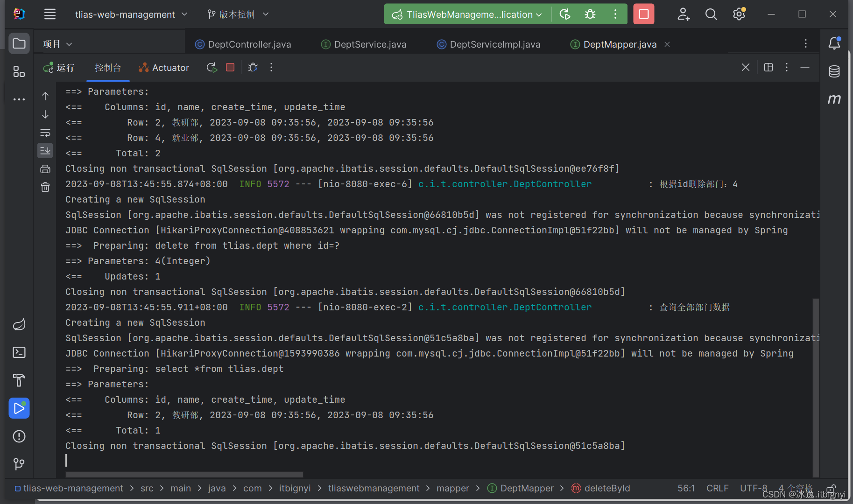853x504 pixels.
Task: Switch to DeptController.java tab
Action: (243, 44)
